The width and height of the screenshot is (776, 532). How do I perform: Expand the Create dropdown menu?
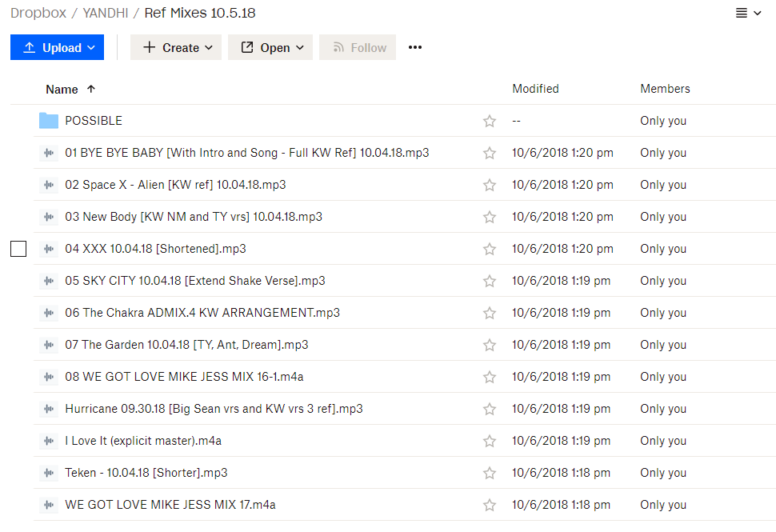pos(176,47)
